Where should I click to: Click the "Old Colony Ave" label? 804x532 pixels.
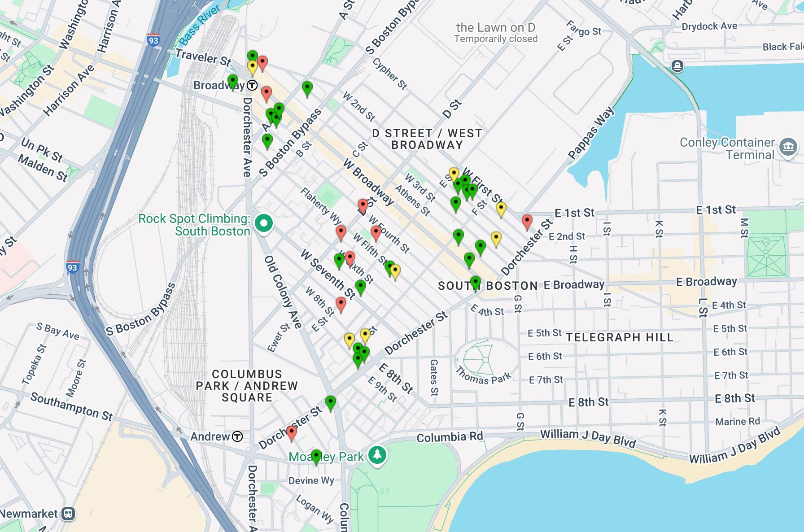click(x=283, y=292)
